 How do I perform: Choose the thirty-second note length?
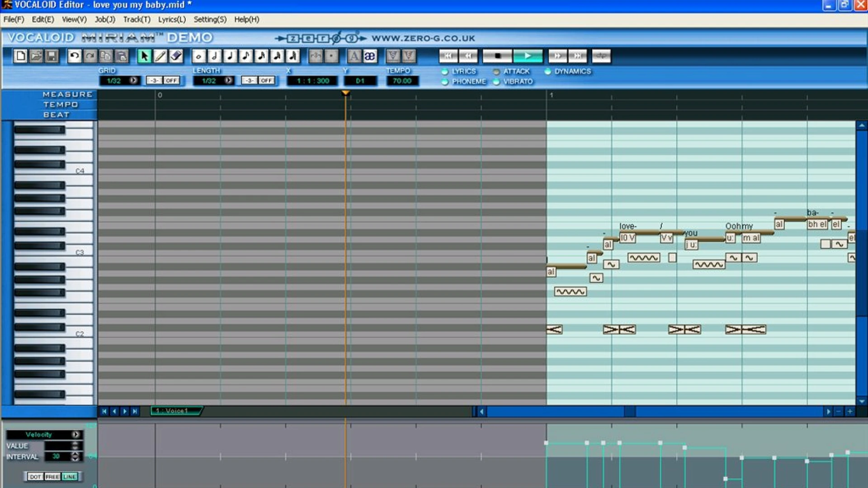(277, 56)
